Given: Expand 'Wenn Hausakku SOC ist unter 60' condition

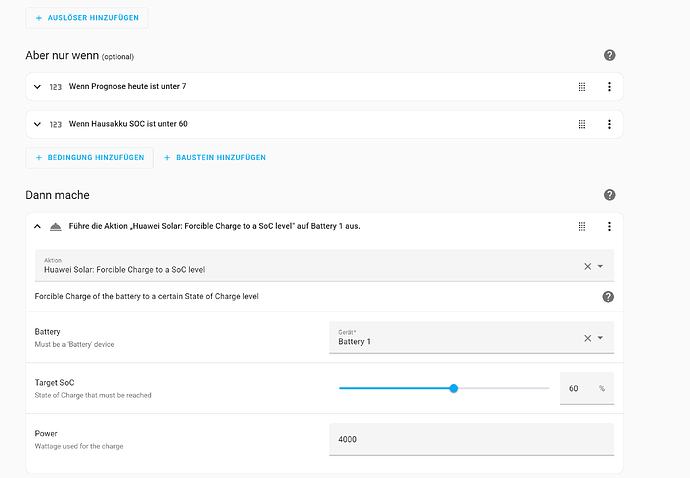Looking at the screenshot, I should coord(37,124).
